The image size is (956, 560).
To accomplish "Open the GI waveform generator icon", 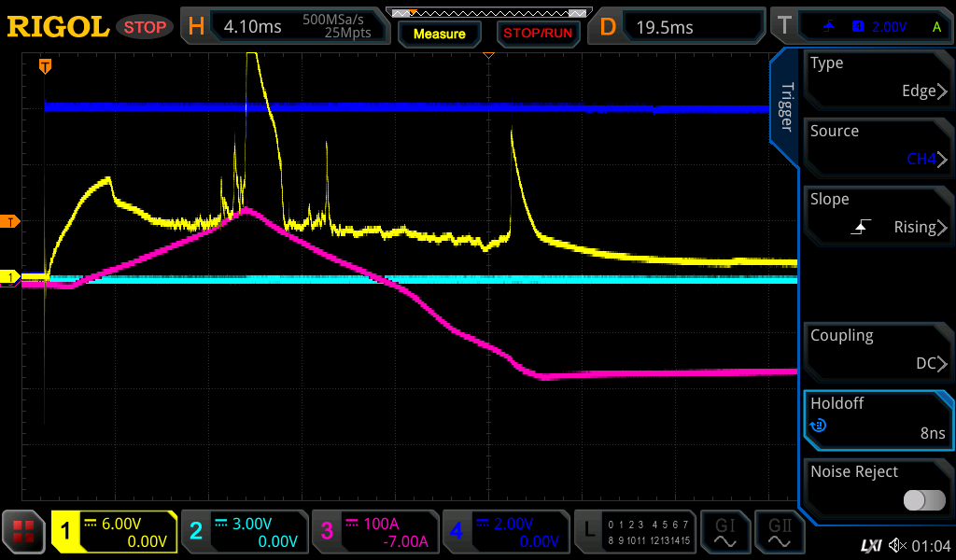I will (725, 532).
